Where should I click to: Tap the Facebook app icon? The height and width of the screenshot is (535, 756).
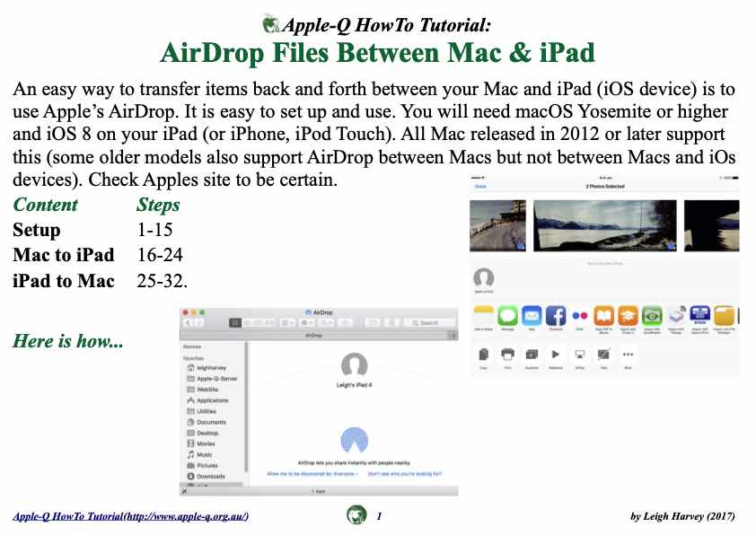pos(556,316)
